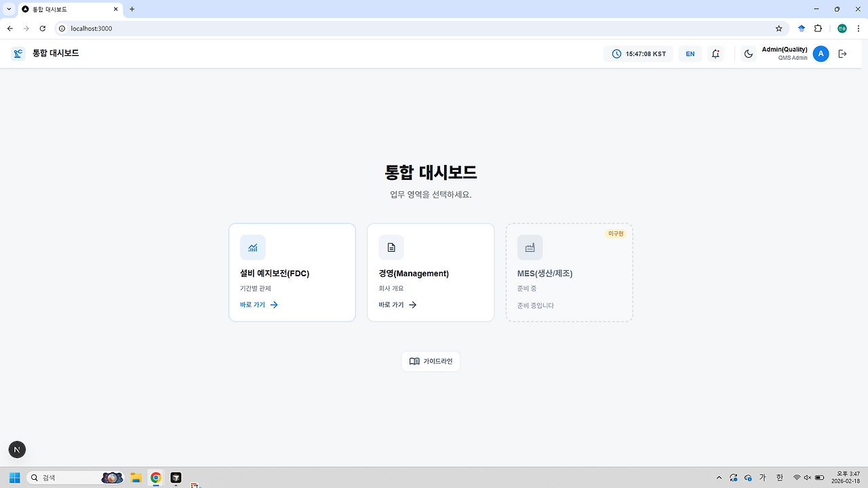
Task: Expand the tab search dropdown arrow
Action: click(x=9, y=10)
